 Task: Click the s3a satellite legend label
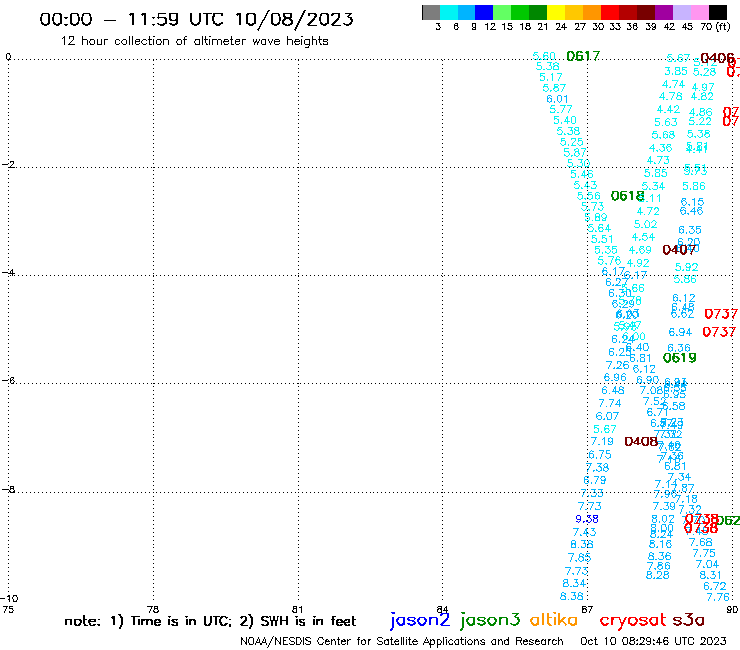coord(689,620)
